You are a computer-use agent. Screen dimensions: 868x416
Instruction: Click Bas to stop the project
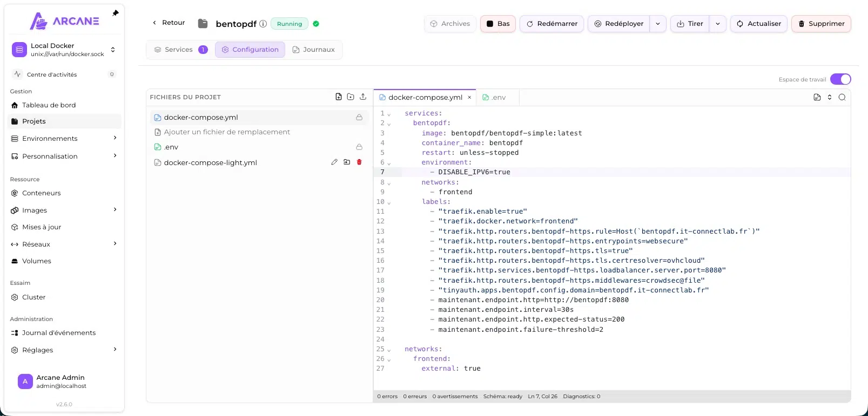click(497, 24)
